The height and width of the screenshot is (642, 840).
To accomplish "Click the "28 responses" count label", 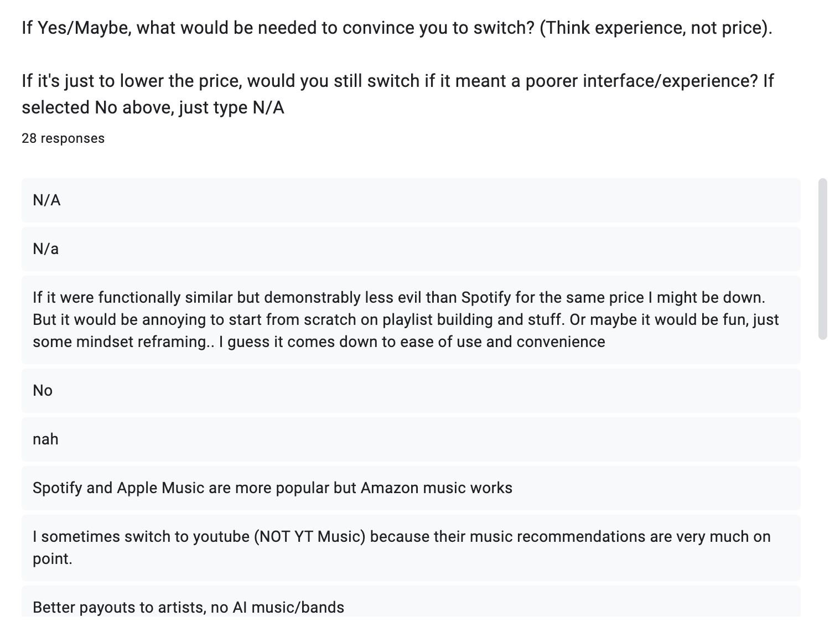I will tap(63, 138).
